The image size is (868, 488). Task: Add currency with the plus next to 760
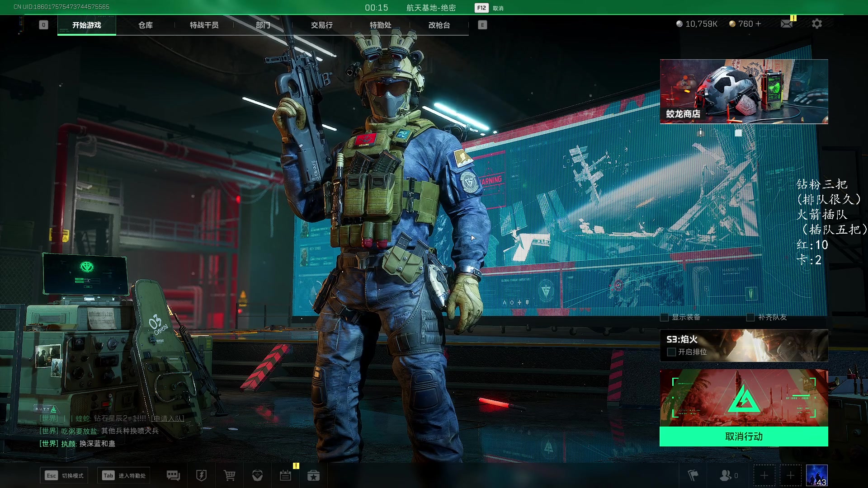click(x=758, y=23)
